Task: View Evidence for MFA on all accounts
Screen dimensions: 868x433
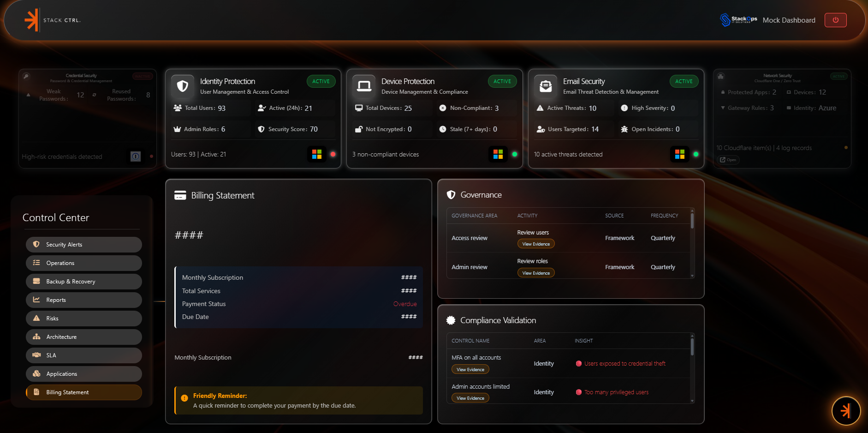Action: coord(470,369)
